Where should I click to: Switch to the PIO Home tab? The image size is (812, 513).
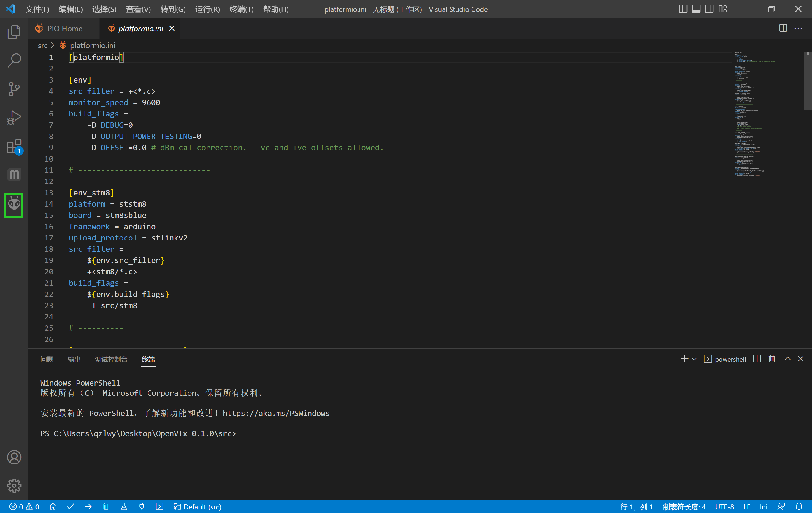64,28
